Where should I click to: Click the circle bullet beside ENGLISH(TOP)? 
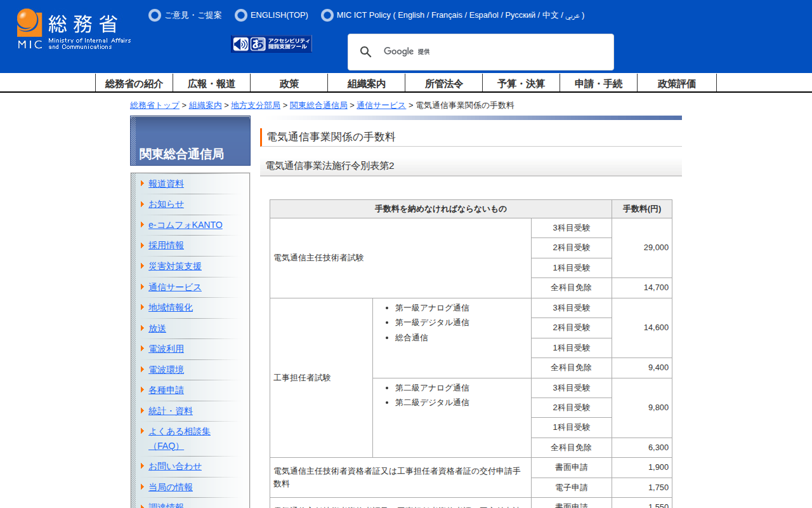coord(241,15)
